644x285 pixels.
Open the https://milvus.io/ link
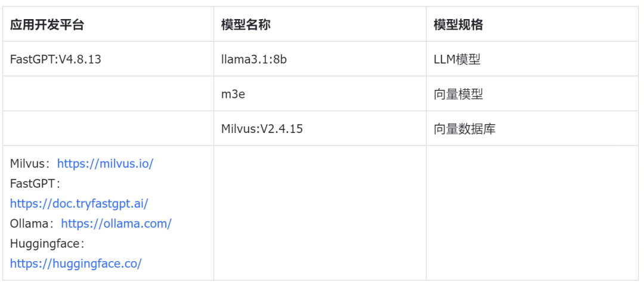(105, 163)
